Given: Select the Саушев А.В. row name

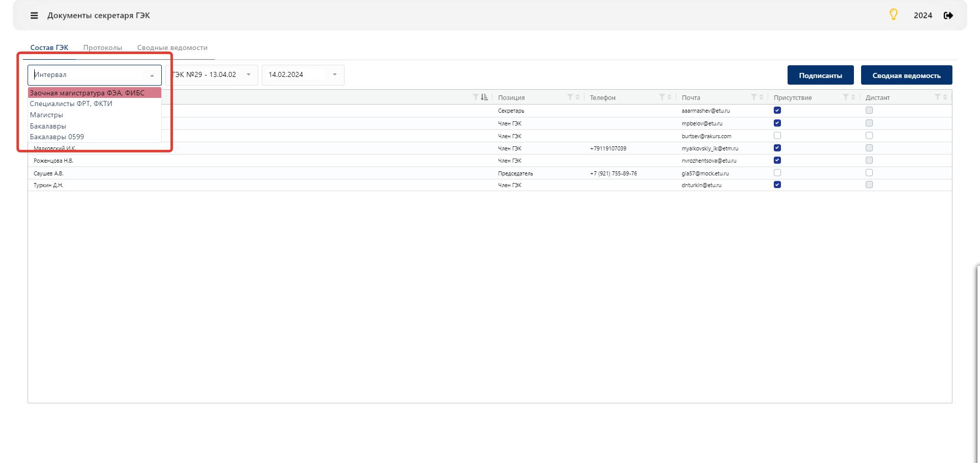Looking at the screenshot, I should (48, 173).
